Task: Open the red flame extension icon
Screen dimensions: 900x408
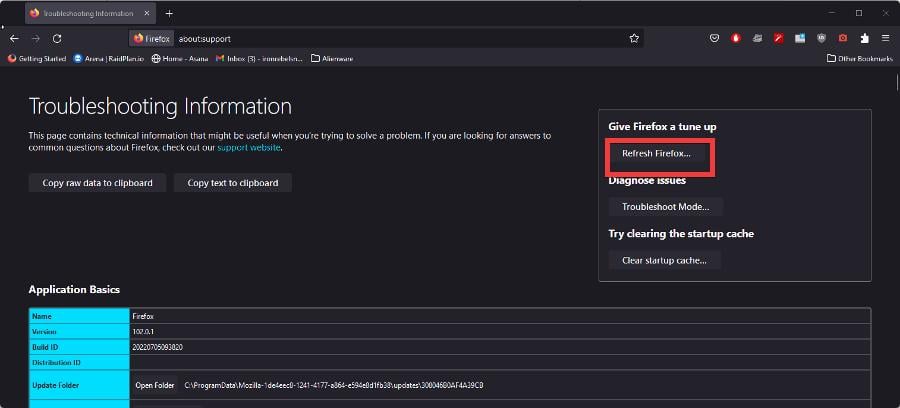Action: (x=736, y=38)
